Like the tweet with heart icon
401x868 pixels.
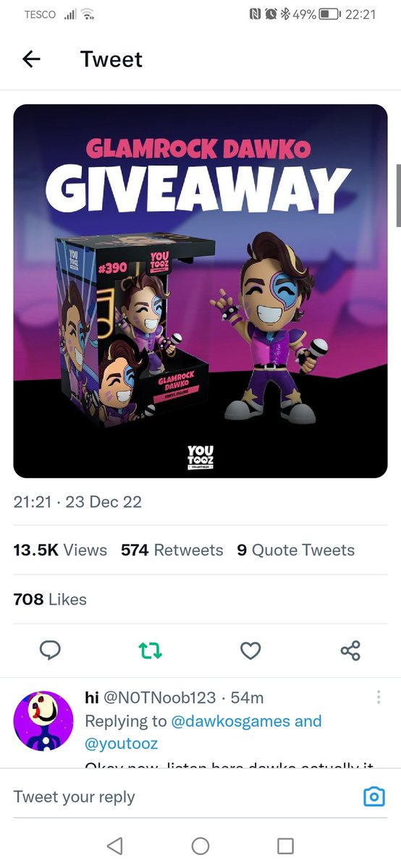250,651
